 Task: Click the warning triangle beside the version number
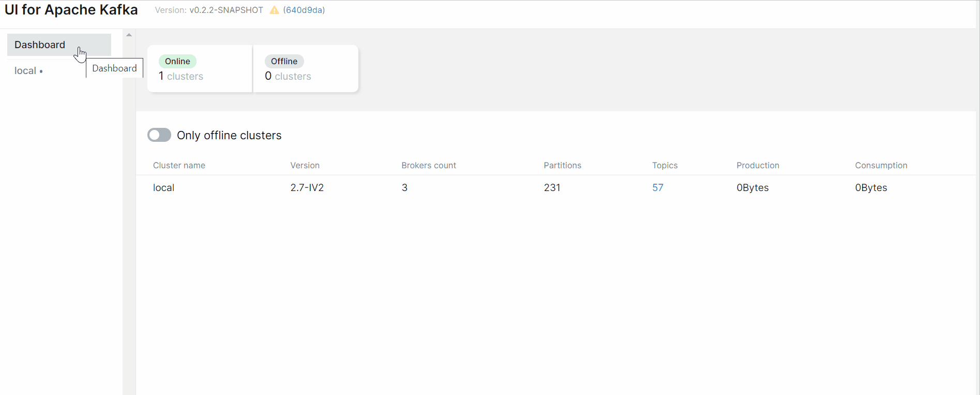point(274,9)
